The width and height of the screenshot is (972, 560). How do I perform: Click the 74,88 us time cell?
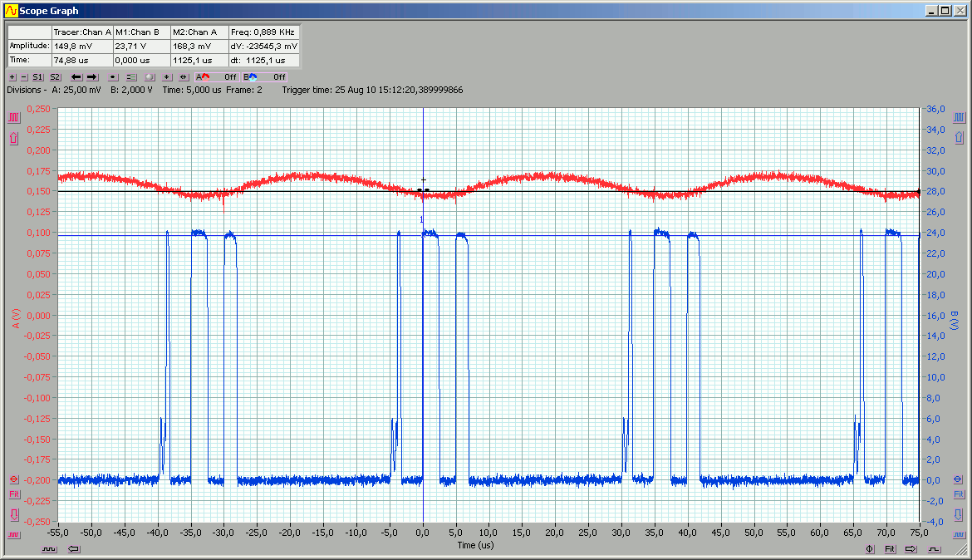tap(82, 61)
